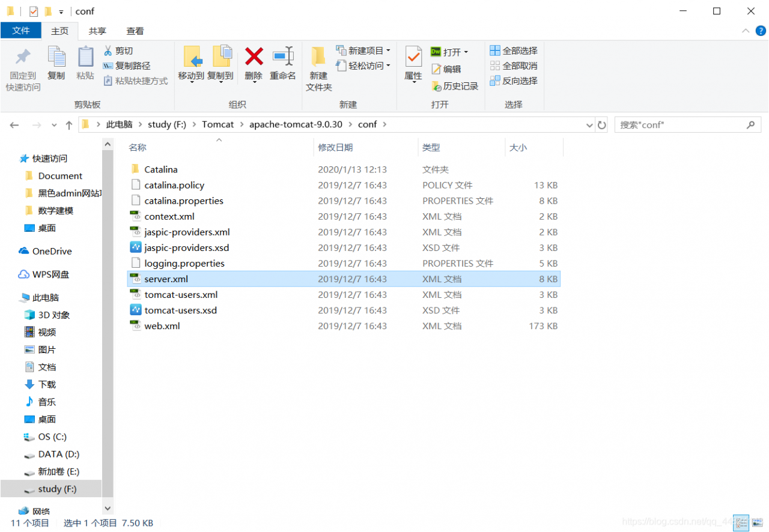Click the Invert Selection (反向选择) button

[x=514, y=80]
